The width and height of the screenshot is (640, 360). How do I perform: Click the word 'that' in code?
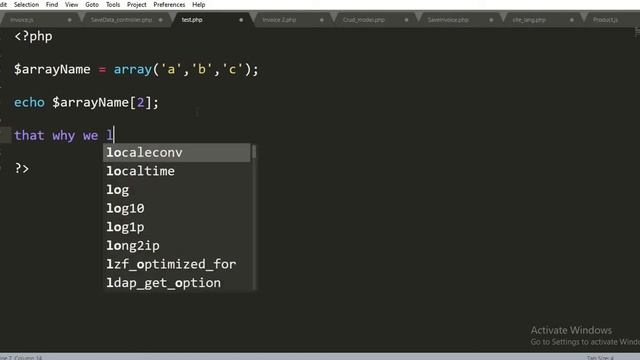tap(29, 135)
